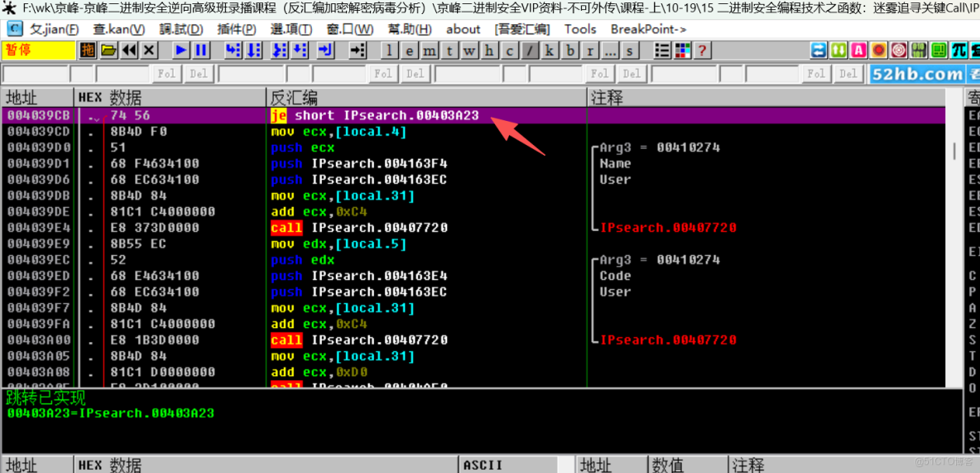Close the debugged program with the X icon
The height and width of the screenshot is (473, 980).
click(149, 51)
